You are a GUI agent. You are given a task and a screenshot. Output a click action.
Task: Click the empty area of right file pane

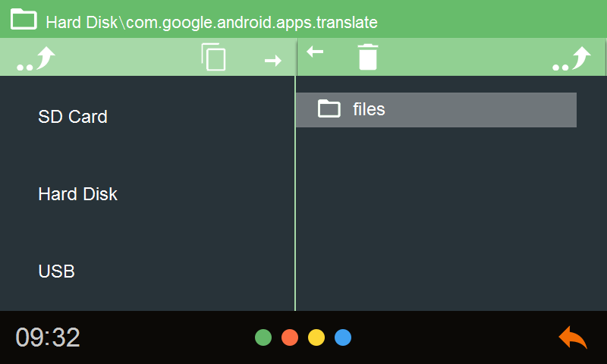451,218
